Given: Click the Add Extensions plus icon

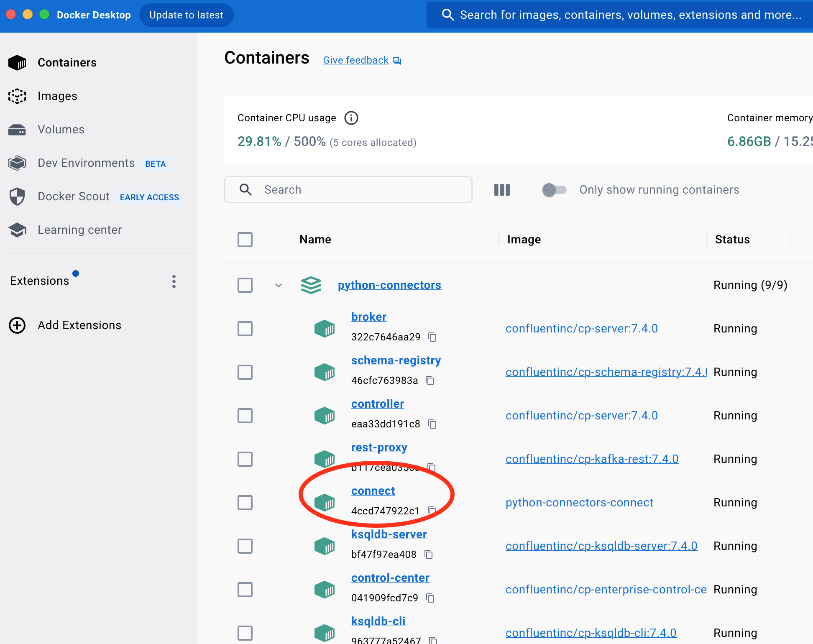Looking at the screenshot, I should [17, 325].
